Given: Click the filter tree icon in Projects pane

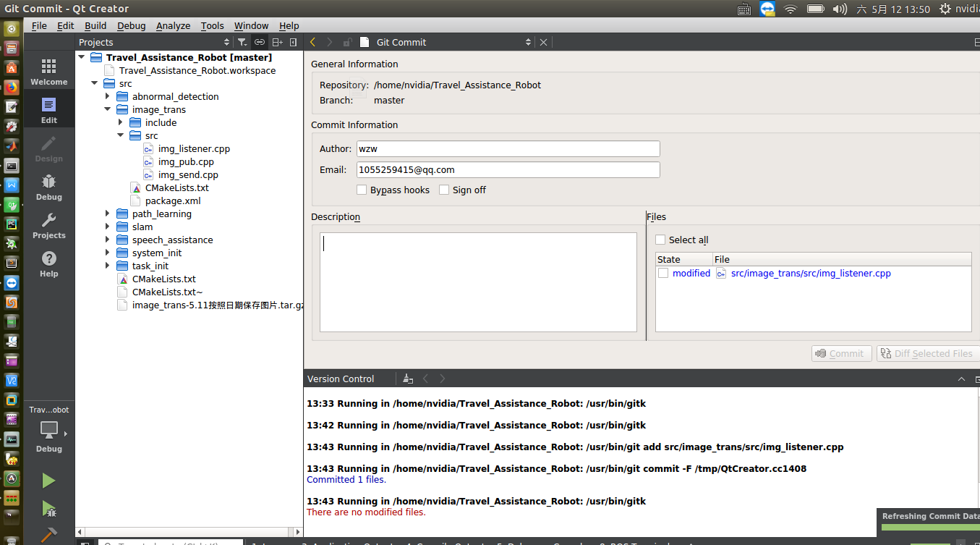Looking at the screenshot, I should coord(242,43).
